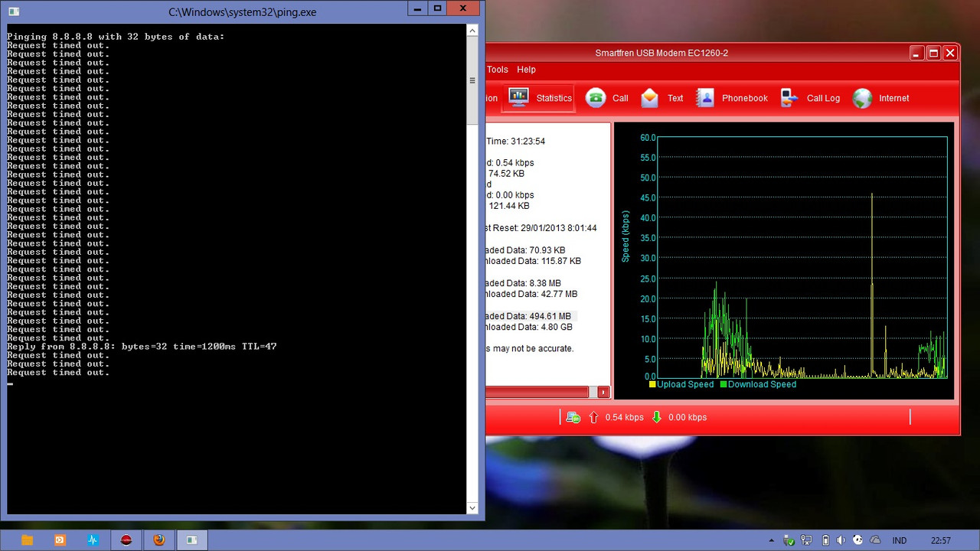Open File Explorer from the taskbar
This screenshot has width=980, height=551.
(27, 540)
